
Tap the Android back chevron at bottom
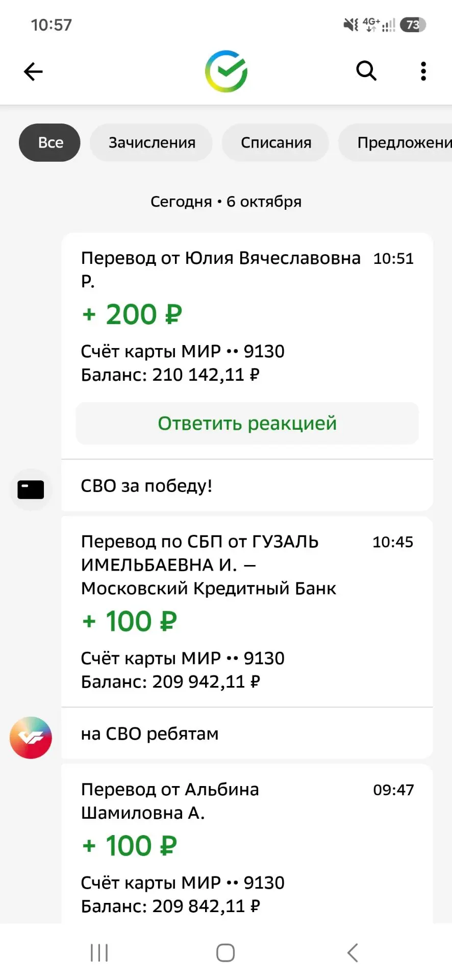tap(353, 952)
